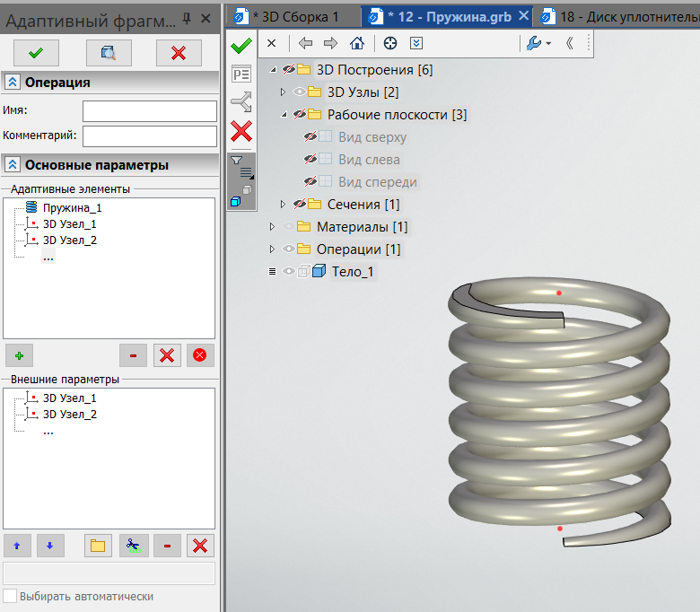The width and height of the screenshot is (700, 612).
Task: Select Пружина_1 in adaptive elements list
Action: tap(72, 207)
